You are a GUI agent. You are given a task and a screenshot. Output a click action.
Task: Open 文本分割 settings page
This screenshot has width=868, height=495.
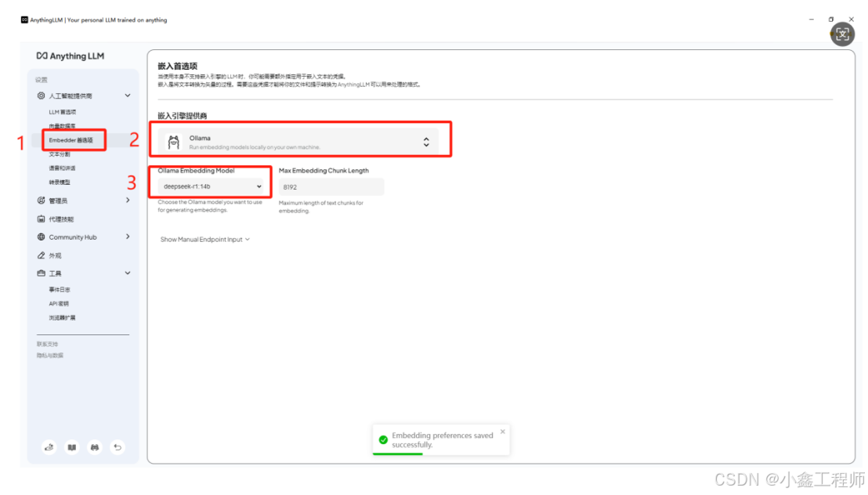[60, 154]
